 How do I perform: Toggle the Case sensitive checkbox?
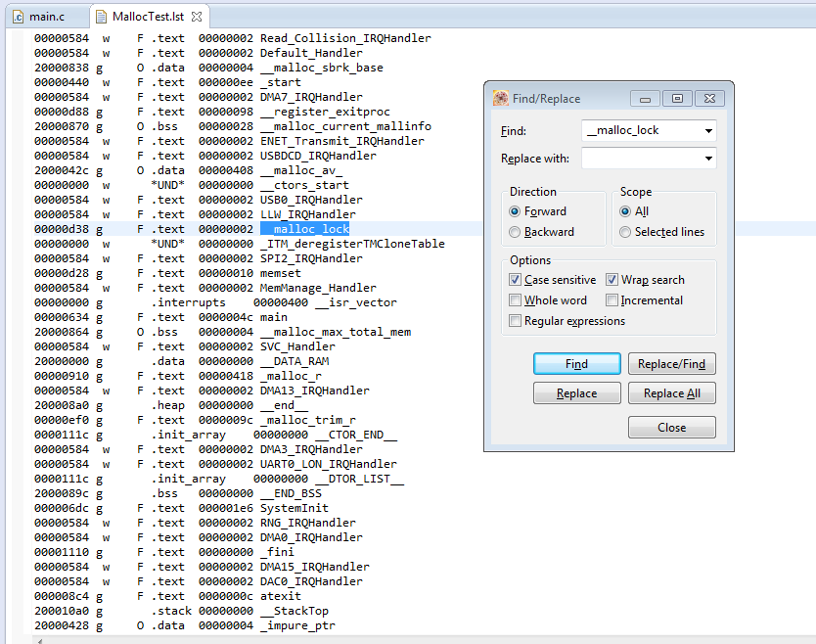pyautogui.click(x=515, y=280)
